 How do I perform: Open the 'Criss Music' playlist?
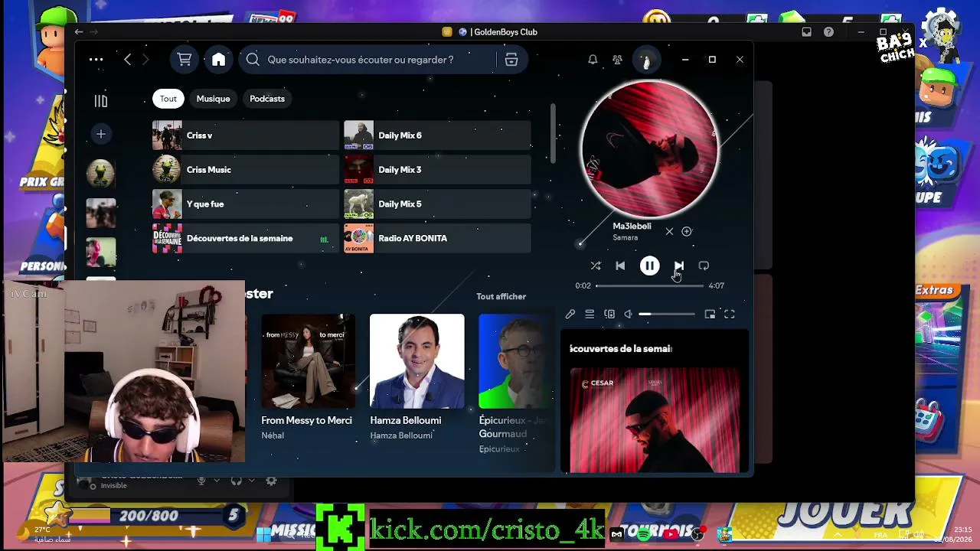(x=245, y=170)
